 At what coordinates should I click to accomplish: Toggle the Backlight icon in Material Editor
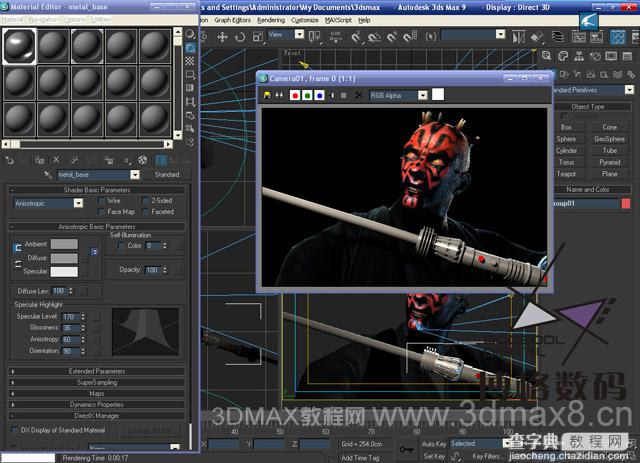point(190,48)
